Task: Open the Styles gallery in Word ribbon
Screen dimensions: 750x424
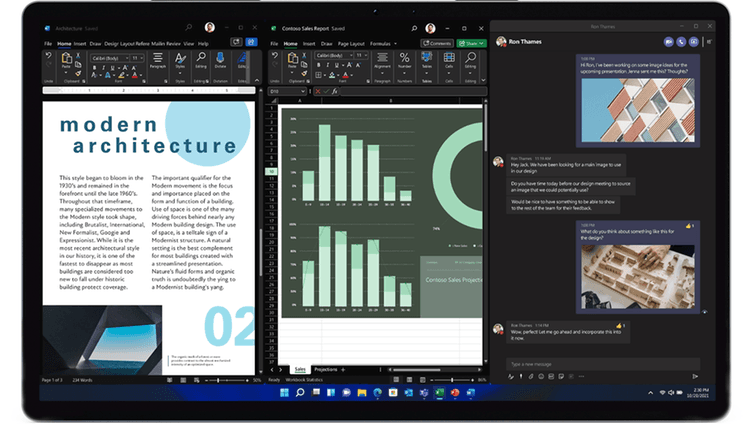Action: [180, 60]
